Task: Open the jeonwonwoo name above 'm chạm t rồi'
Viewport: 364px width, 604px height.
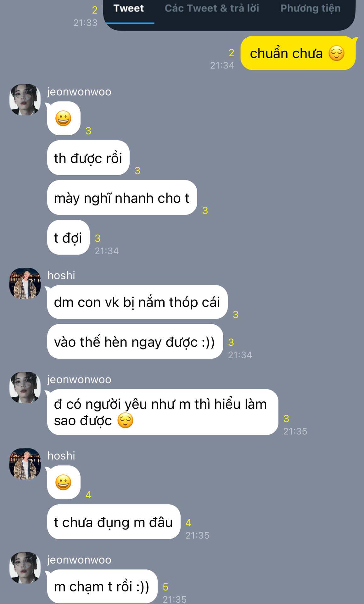Action: coord(79,560)
